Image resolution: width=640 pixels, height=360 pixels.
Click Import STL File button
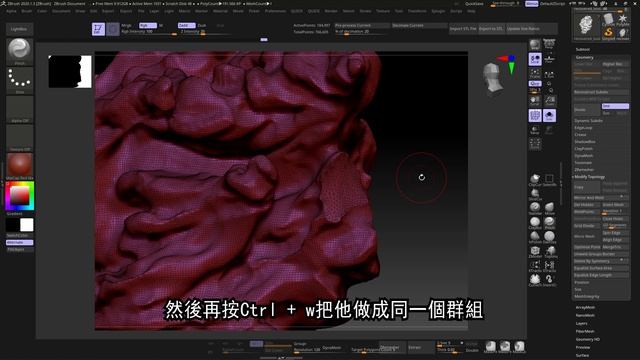463,29
